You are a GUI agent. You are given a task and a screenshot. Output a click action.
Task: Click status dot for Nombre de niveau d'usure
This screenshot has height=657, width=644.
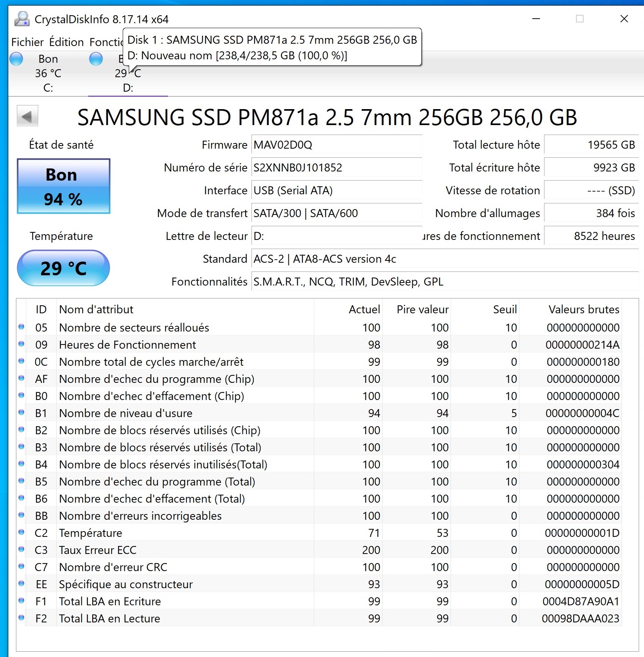(21, 413)
